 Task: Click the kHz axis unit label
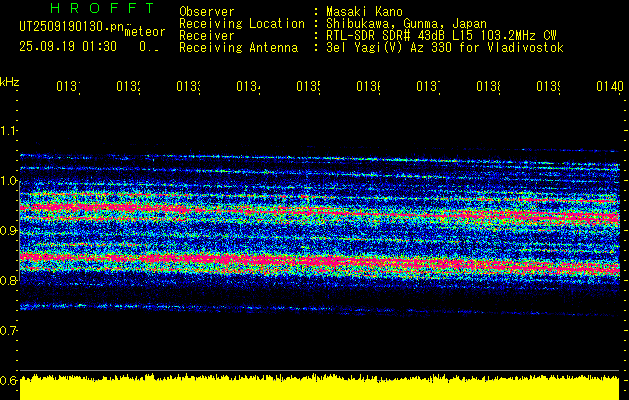10,80
